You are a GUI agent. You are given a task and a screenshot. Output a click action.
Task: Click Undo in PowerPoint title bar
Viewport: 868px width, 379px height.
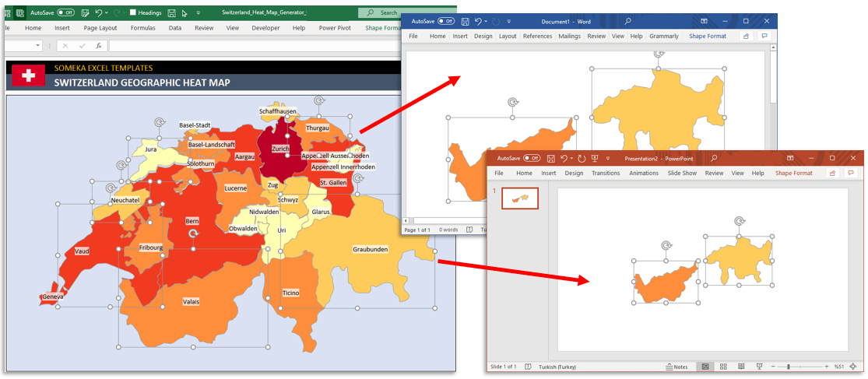(564, 158)
